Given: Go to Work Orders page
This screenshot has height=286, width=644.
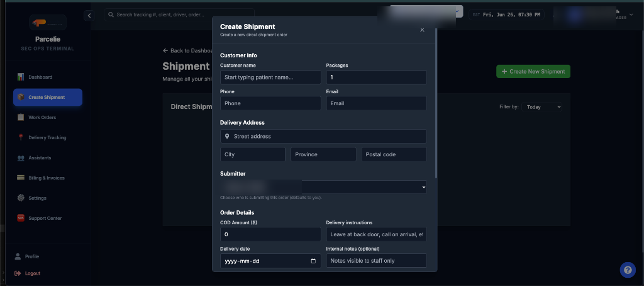Looking at the screenshot, I should [48, 117].
